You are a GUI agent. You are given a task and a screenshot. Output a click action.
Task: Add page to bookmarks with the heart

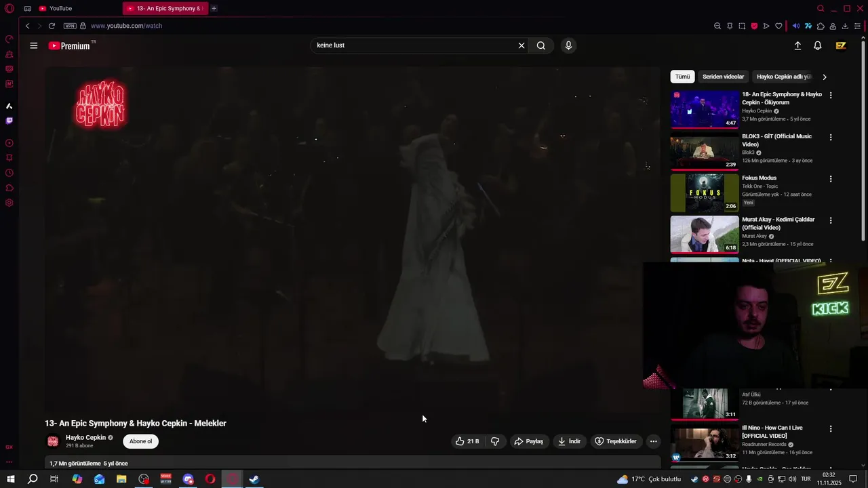(x=778, y=26)
